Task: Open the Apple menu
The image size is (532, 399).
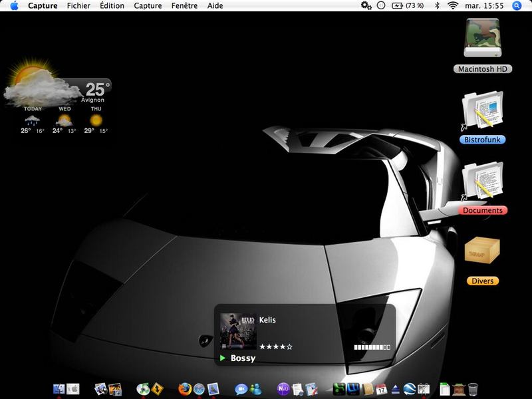Action: coord(14,5)
